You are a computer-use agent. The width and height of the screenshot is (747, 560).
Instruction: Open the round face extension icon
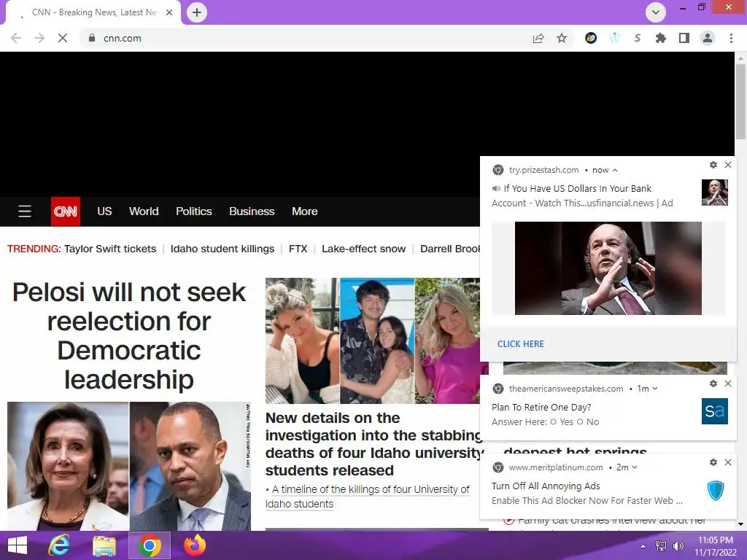(x=591, y=38)
